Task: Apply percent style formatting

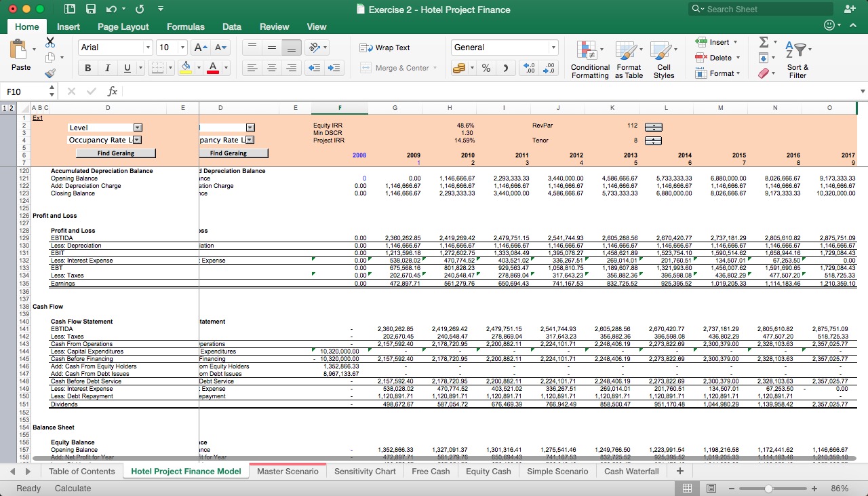Action: [486, 68]
